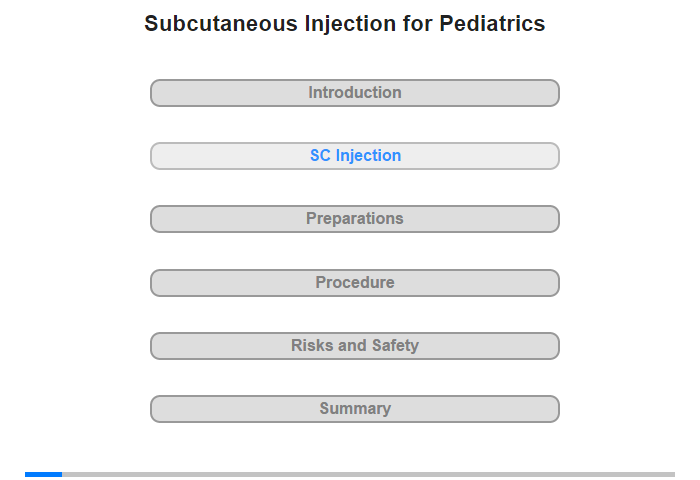Pick Summary from the topic menu
700x480 pixels.
[354, 409]
